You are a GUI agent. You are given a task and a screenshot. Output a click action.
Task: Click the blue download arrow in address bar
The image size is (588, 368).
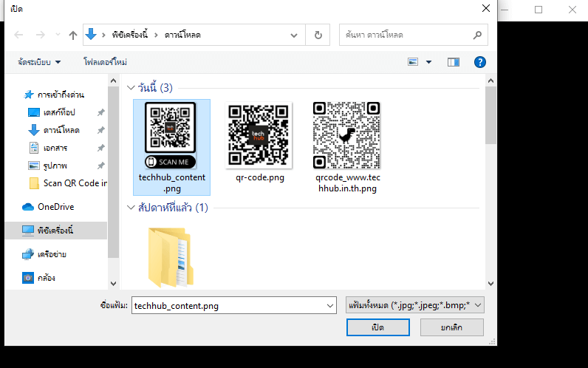coord(91,34)
